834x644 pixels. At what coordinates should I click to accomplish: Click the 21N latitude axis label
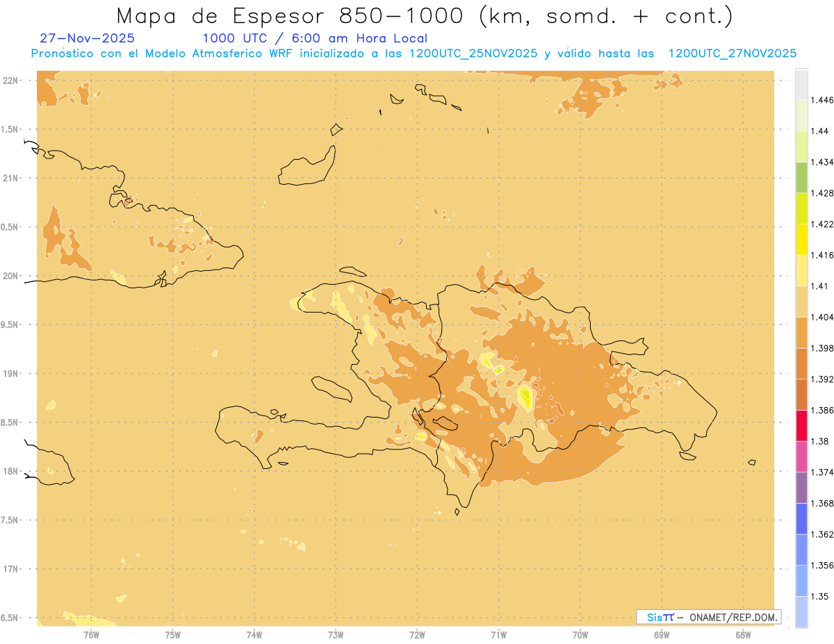[x=12, y=179]
